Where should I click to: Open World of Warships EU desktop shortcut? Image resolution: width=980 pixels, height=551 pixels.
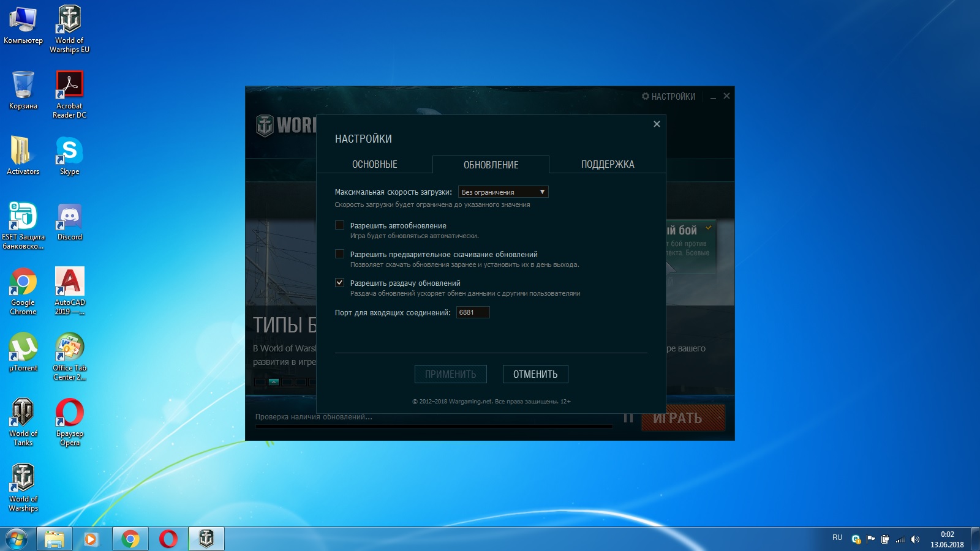point(69,29)
